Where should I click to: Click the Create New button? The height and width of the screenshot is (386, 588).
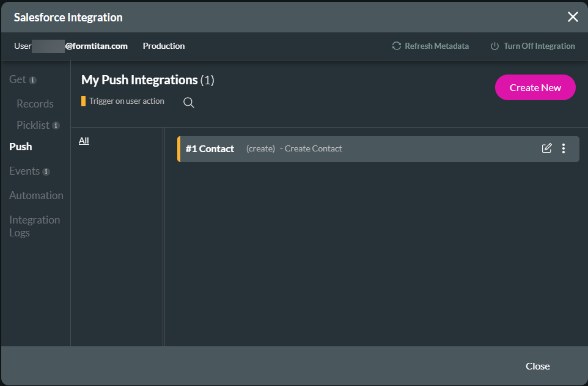(535, 87)
